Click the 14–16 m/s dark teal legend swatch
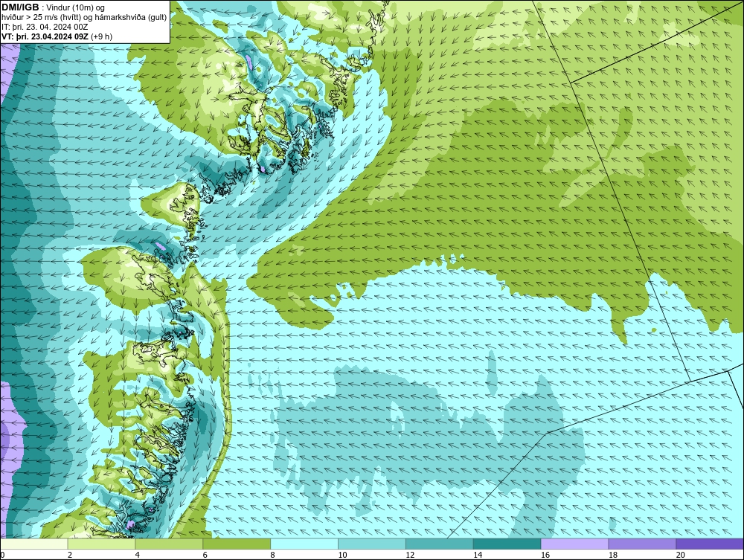 [x=507, y=544]
